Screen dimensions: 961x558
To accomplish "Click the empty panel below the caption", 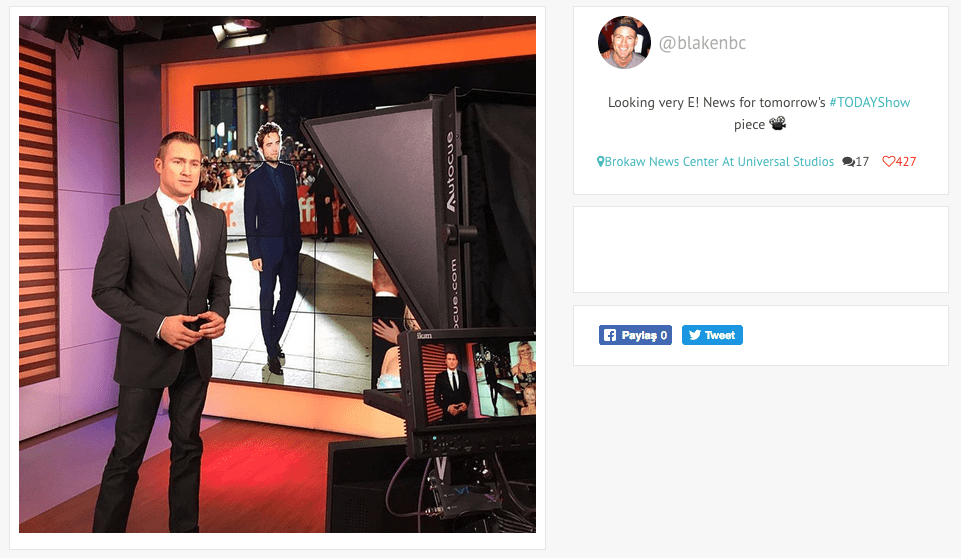I will [760, 249].
